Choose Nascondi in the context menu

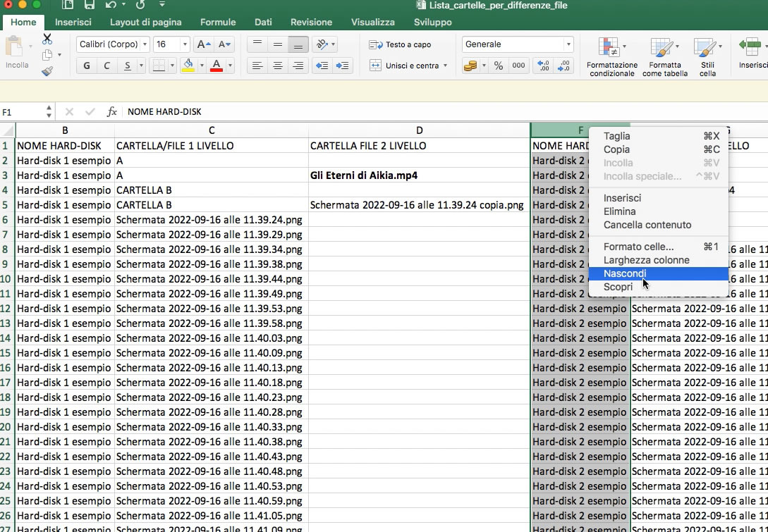pyautogui.click(x=658, y=273)
